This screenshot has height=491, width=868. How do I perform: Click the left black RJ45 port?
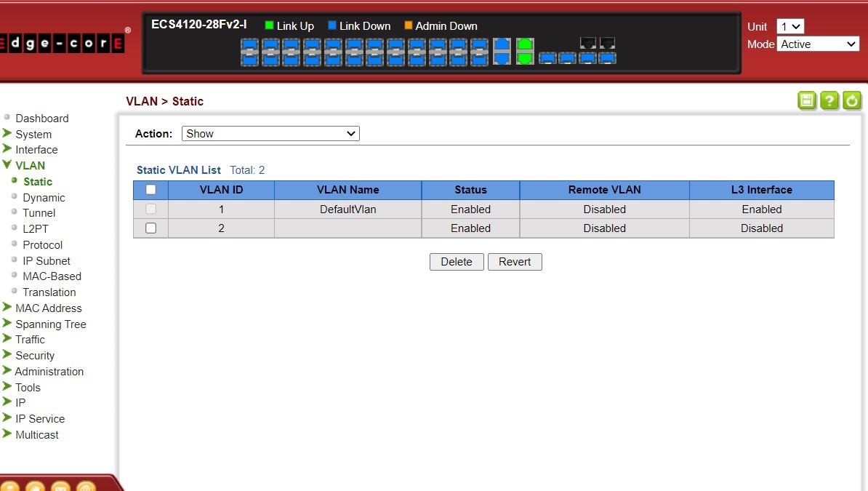[588, 43]
